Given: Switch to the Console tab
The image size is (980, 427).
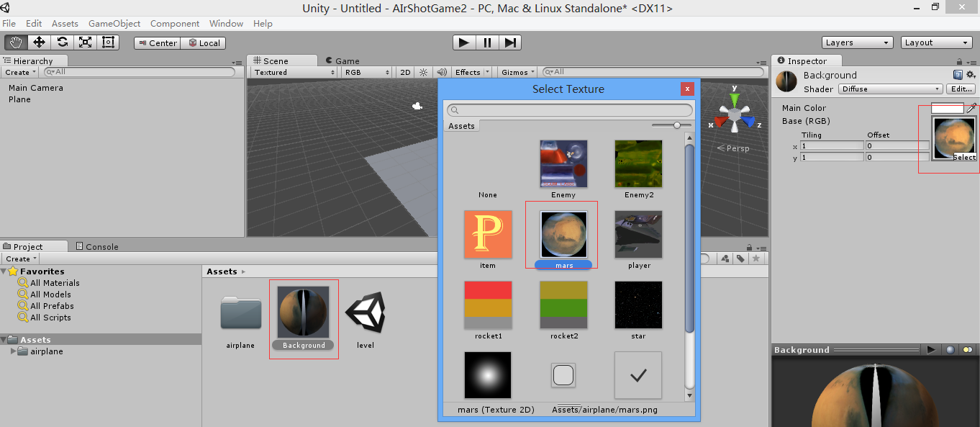Looking at the screenshot, I should 97,246.
